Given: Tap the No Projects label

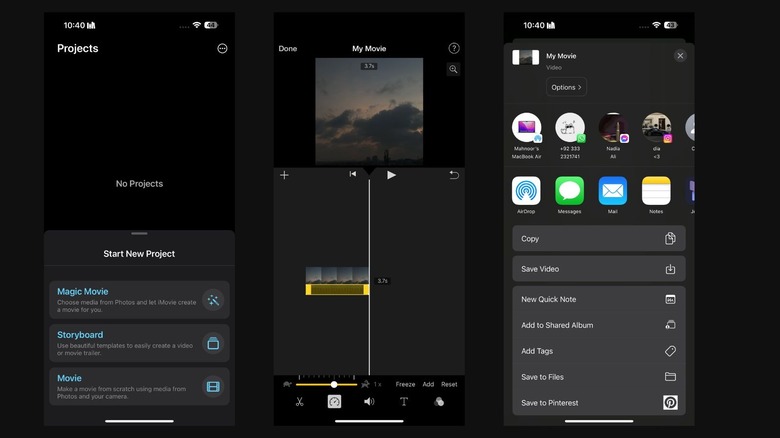Looking at the screenshot, I should 139,184.
